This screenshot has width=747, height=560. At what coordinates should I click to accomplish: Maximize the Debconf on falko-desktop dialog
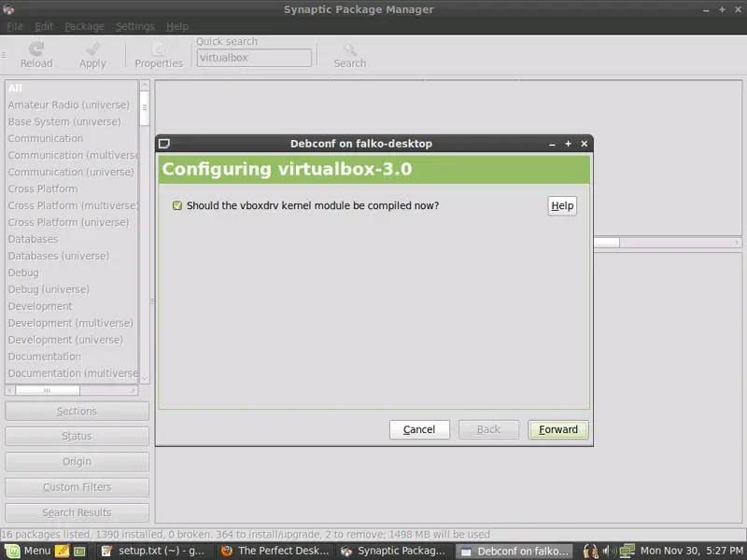tap(568, 144)
